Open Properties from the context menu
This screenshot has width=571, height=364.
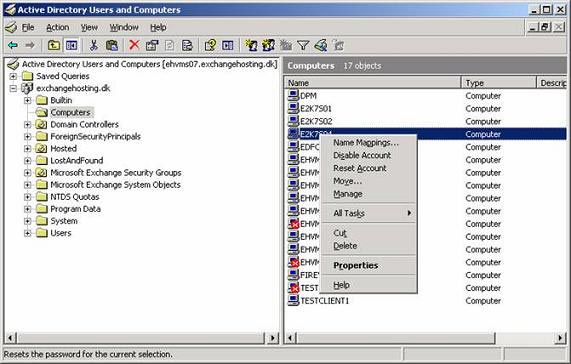[x=369, y=265]
